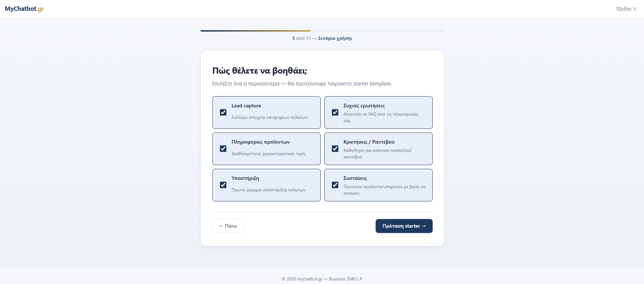Click the Έξοδος exit link
The image size is (644, 284).
point(626,9)
